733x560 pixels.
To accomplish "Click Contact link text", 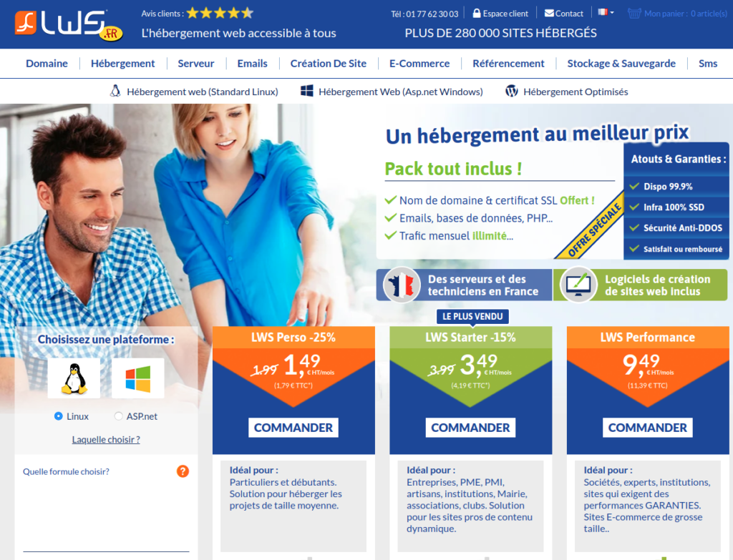I will pos(569,14).
